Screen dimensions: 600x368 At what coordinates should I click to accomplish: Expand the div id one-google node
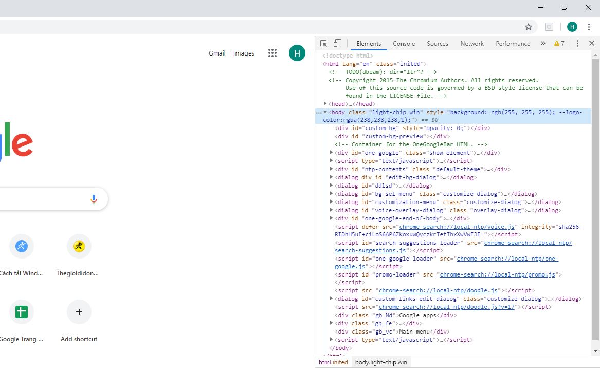pos(331,153)
